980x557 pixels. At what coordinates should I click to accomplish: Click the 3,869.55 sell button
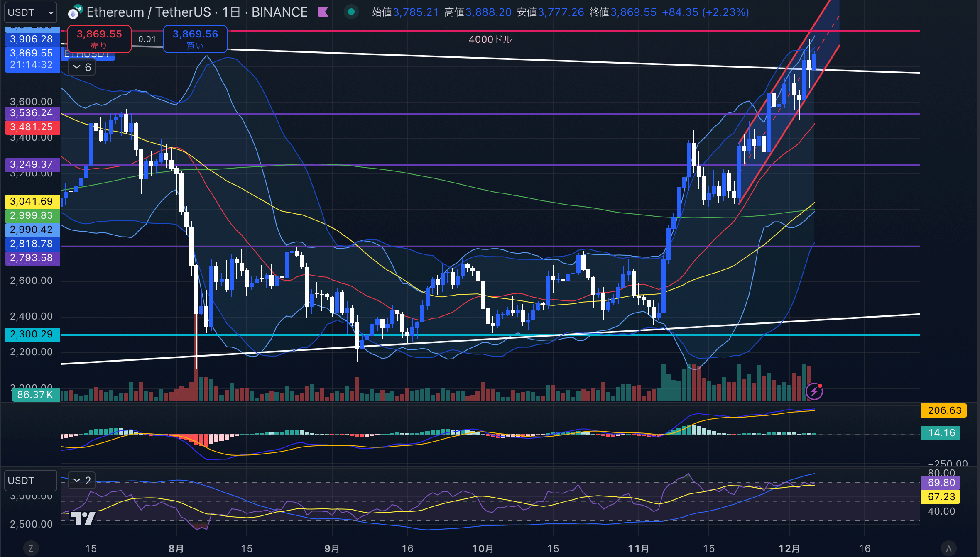coord(99,39)
